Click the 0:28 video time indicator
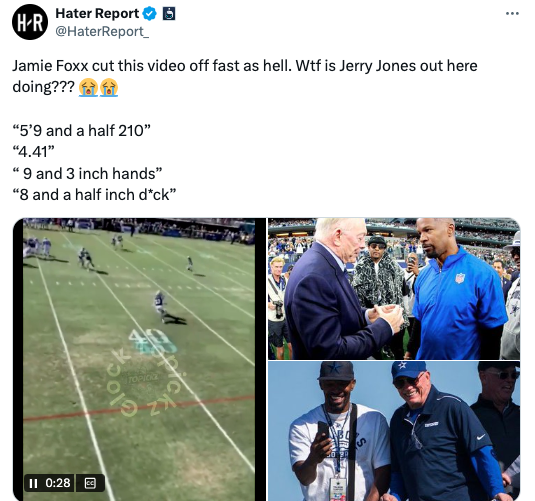The image size is (535, 501). pyautogui.click(x=58, y=483)
